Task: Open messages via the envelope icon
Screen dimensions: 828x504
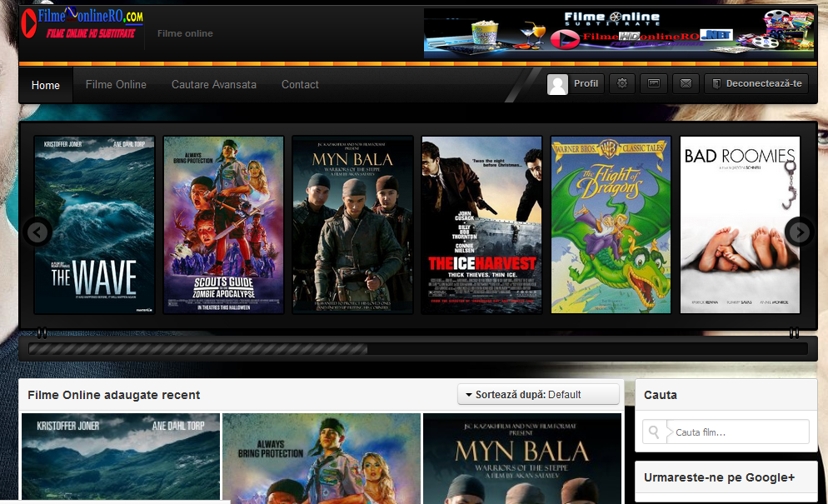Action: coord(686,83)
